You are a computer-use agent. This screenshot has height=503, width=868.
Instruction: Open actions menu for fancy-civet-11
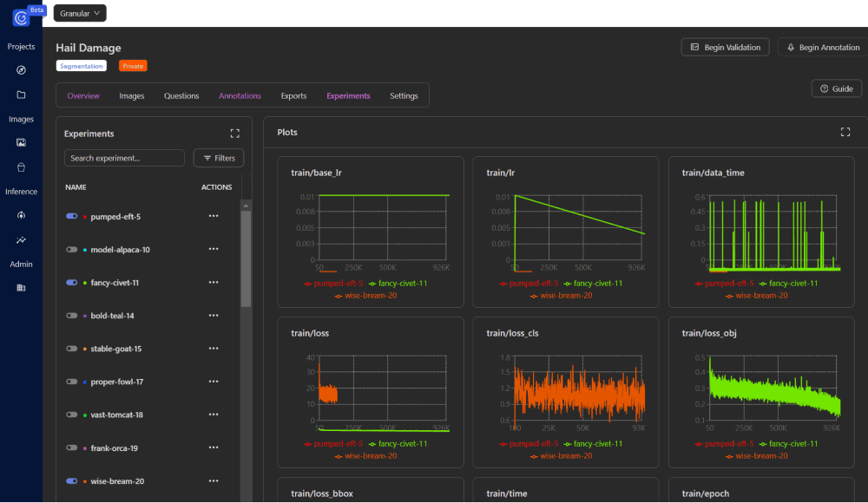[214, 283]
